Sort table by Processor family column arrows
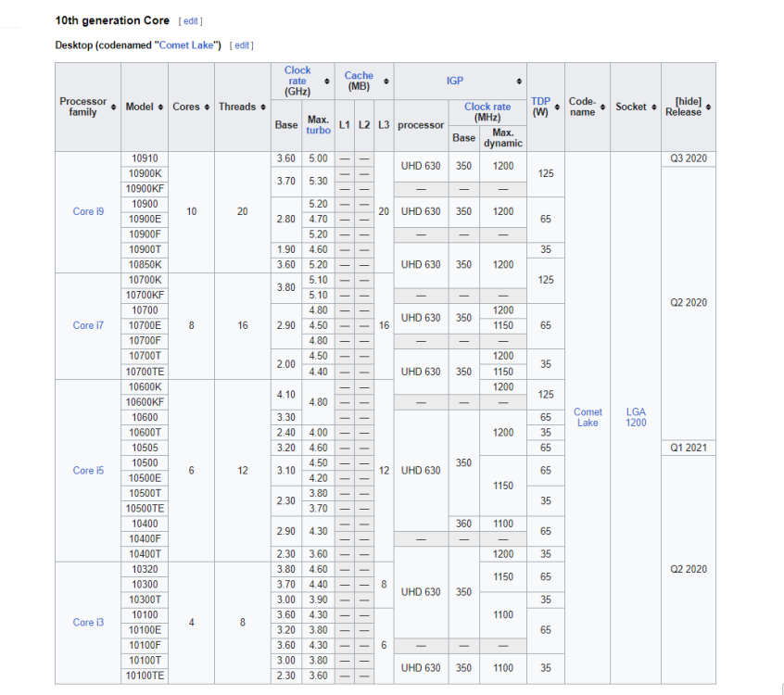Image resolution: width=784 pixels, height=695 pixels. point(115,107)
